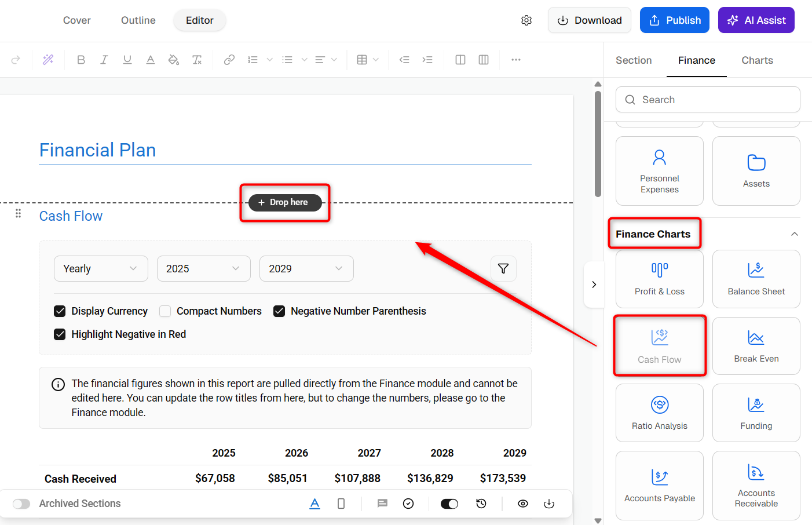Select the Finance tab in the side panel
This screenshot has width=812, height=525.
click(697, 60)
